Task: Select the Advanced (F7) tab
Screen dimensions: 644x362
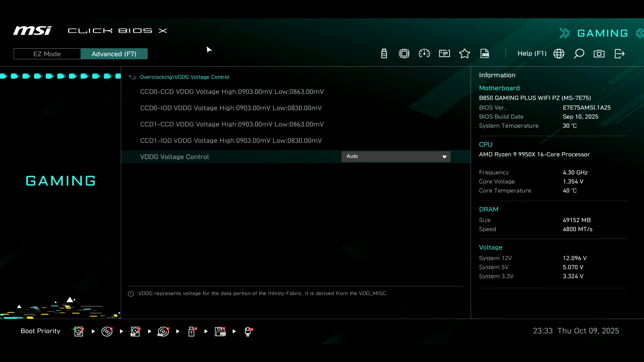Action: click(114, 54)
